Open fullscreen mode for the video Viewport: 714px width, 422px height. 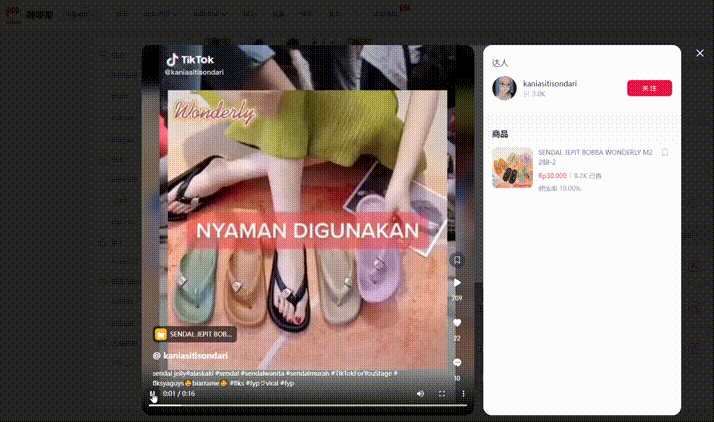(x=442, y=394)
